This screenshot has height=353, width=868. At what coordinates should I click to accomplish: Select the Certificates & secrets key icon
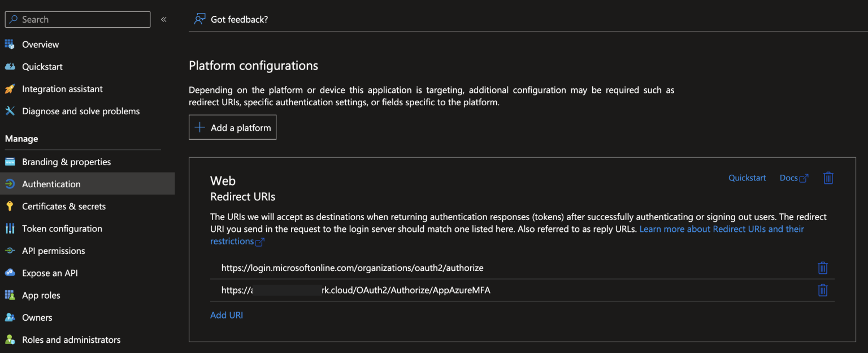[x=10, y=206]
